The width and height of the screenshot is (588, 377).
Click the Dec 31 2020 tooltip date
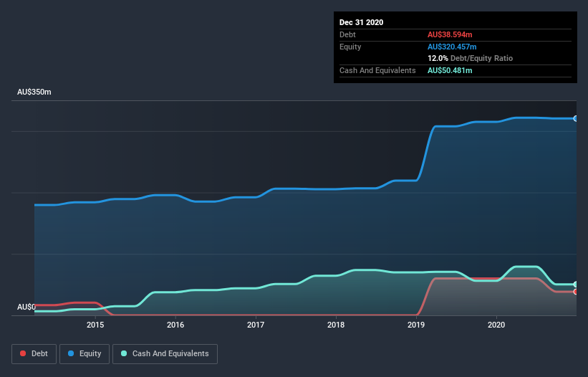361,22
